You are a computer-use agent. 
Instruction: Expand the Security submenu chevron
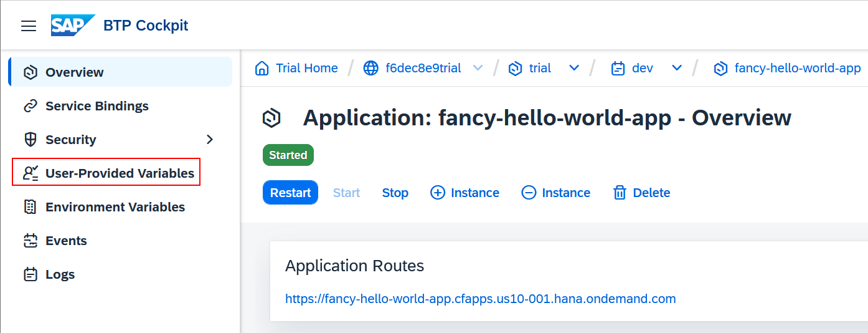coord(210,140)
